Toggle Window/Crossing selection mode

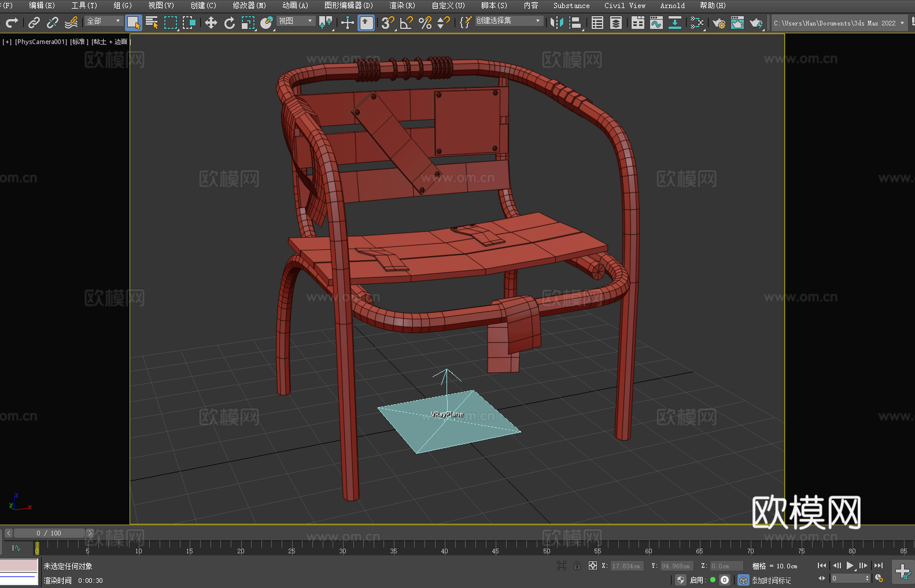point(189,23)
